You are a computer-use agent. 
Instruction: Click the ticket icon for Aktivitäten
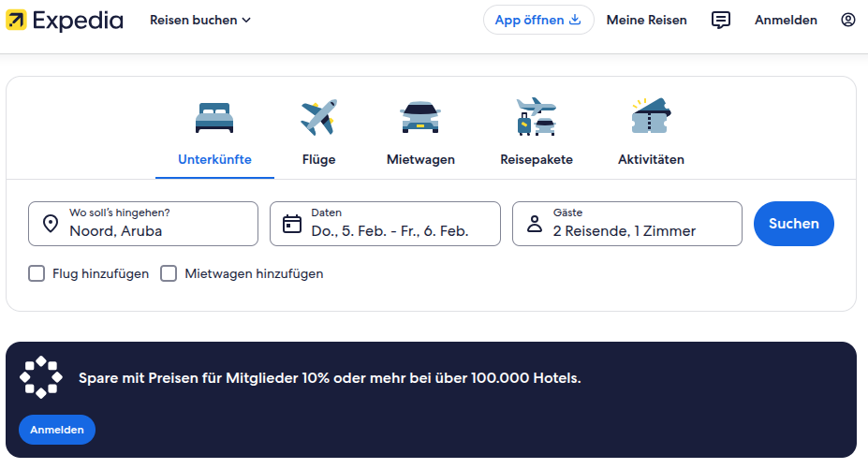pyautogui.click(x=651, y=116)
